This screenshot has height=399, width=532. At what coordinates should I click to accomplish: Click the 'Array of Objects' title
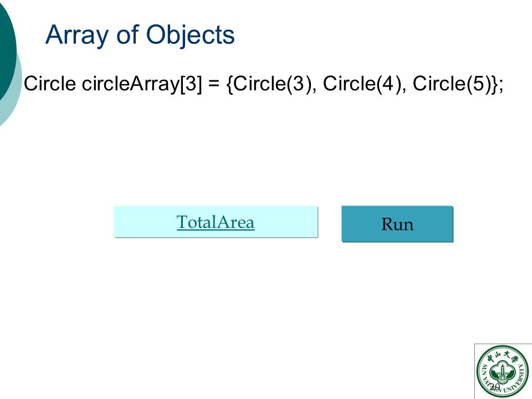click(140, 35)
